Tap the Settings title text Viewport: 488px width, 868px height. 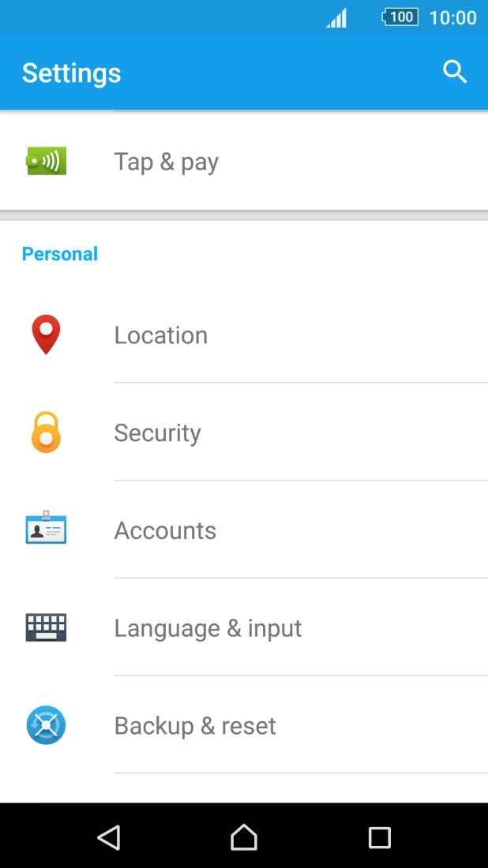72,73
